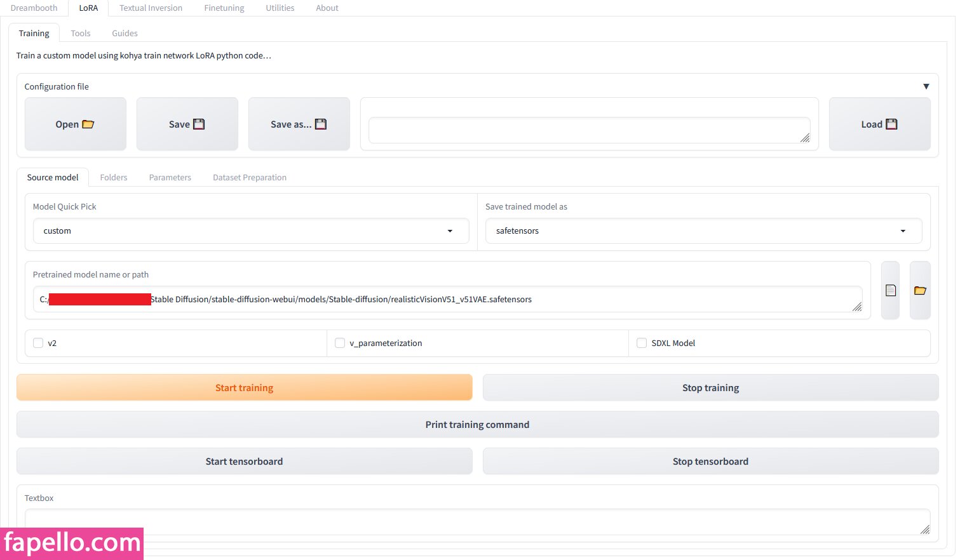Image resolution: width=960 pixels, height=560 pixels.
Task: Click Print training command
Action: point(477,424)
